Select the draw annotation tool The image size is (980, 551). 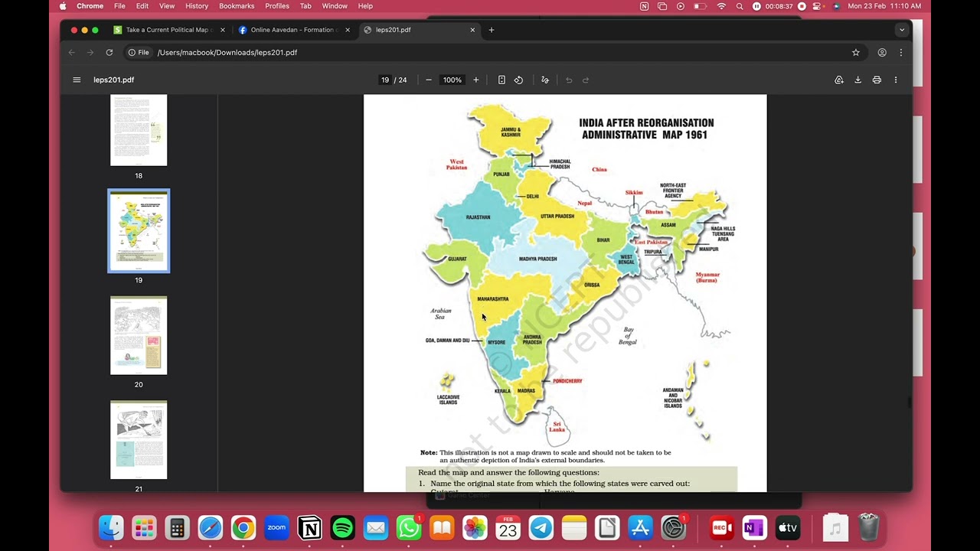click(x=545, y=80)
